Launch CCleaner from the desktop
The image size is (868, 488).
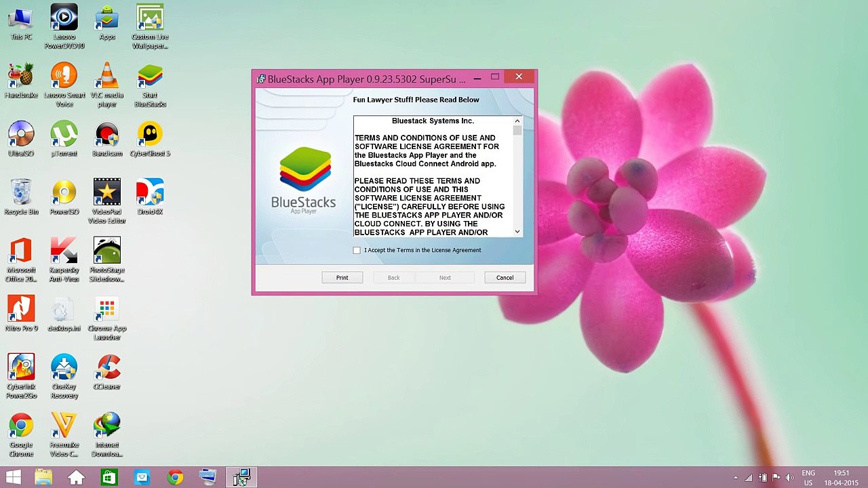point(107,373)
